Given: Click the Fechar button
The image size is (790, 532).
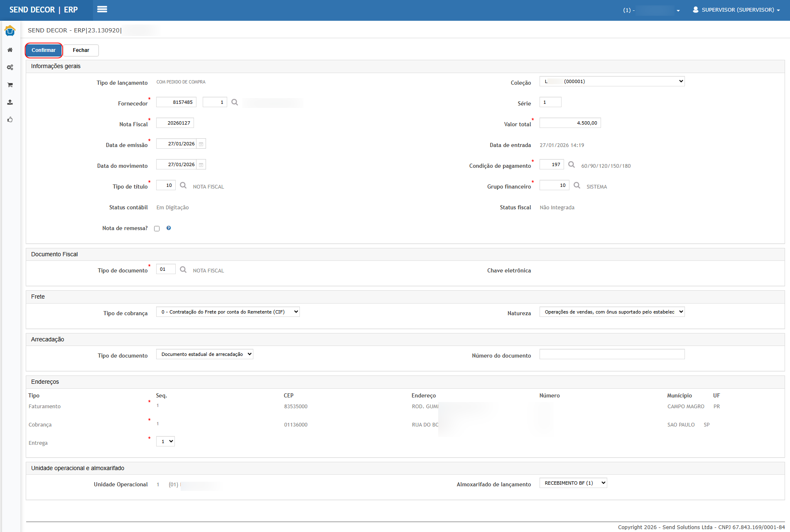Looking at the screenshot, I should point(81,50).
